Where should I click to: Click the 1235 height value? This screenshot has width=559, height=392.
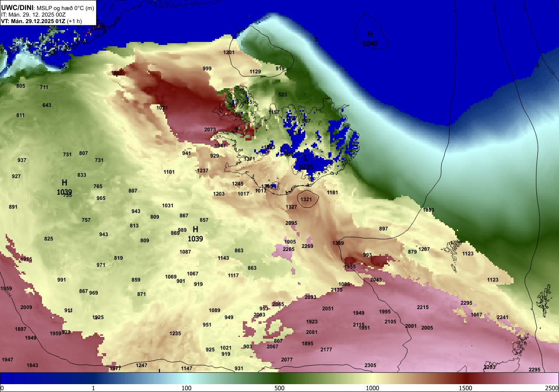175,334
